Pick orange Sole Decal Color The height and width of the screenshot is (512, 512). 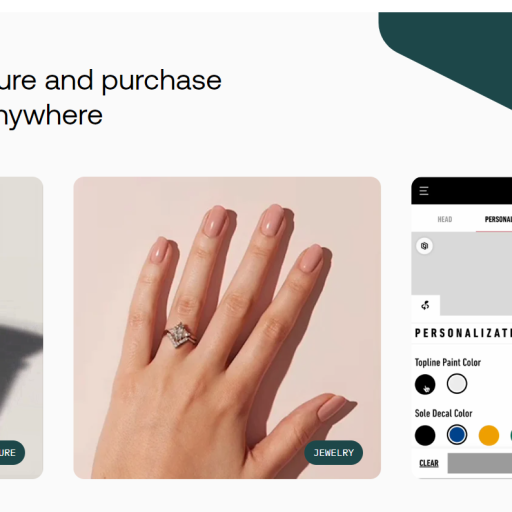[489, 435]
